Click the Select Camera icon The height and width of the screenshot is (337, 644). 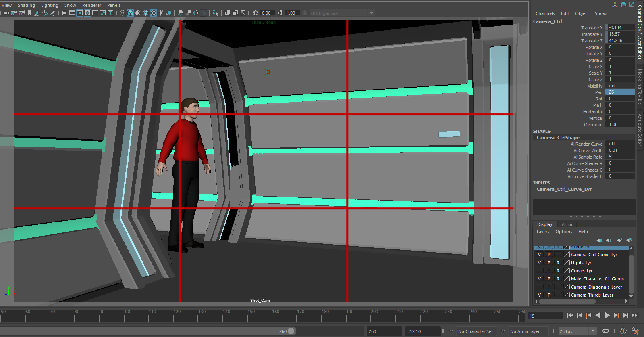(x=6, y=13)
